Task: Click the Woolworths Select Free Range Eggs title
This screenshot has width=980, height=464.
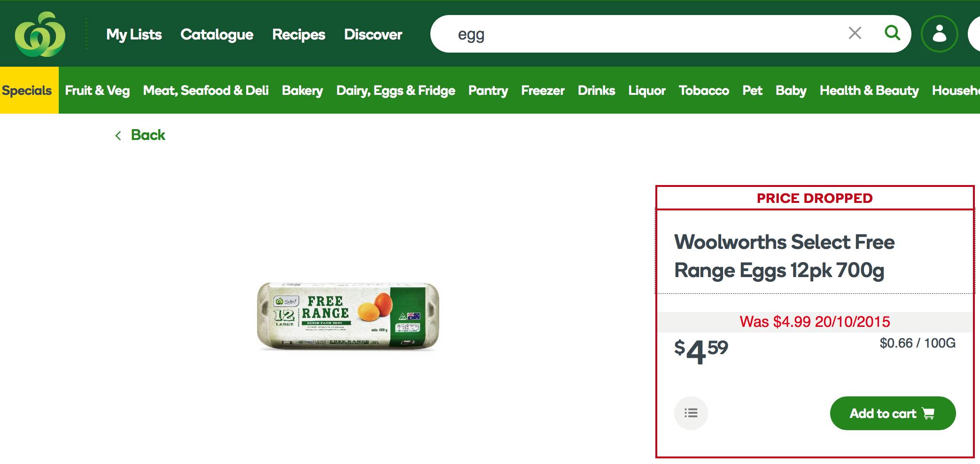Action: (x=784, y=256)
